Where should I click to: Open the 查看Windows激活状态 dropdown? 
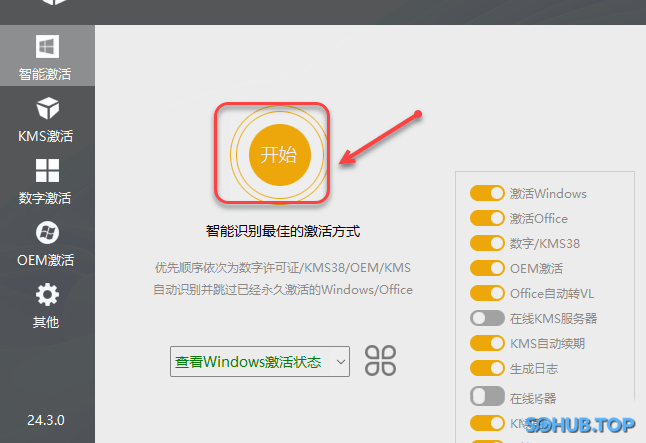click(x=260, y=361)
